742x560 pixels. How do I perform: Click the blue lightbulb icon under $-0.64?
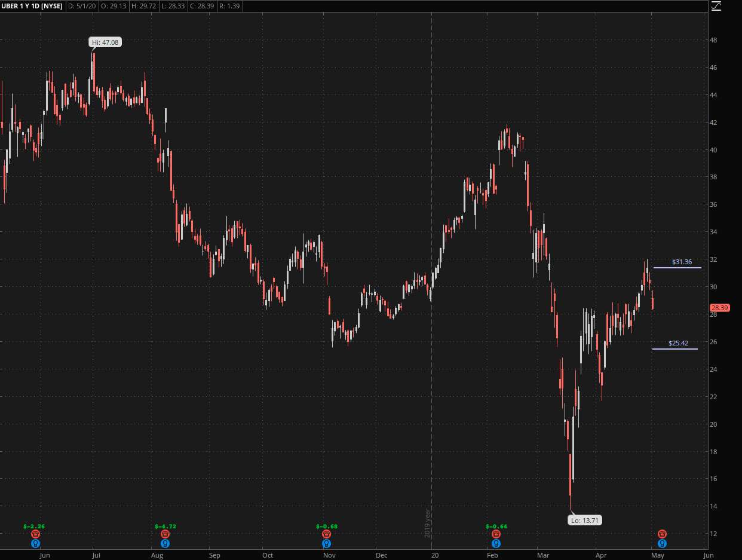pos(496,544)
